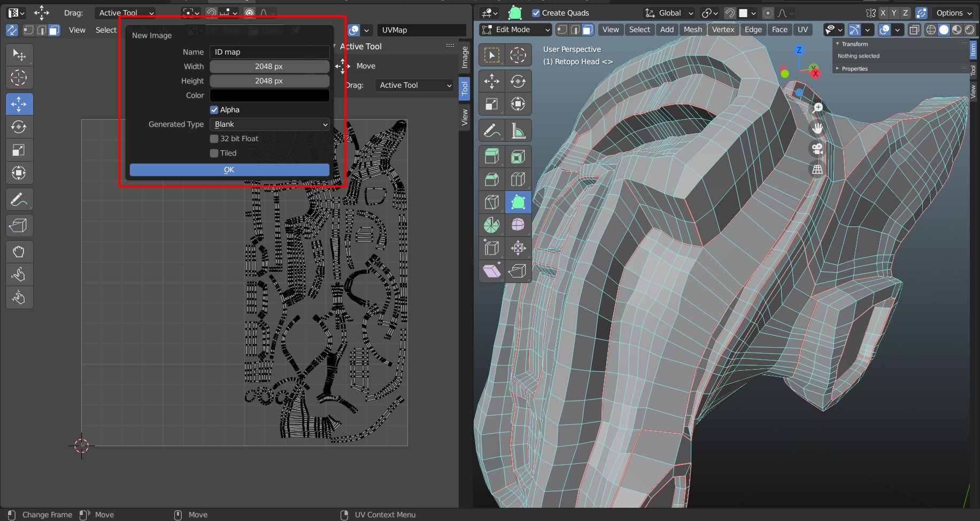Image resolution: width=980 pixels, height=521 pixels.
Task: Enable the Tiled checkbox
Action: coord(214,153)
